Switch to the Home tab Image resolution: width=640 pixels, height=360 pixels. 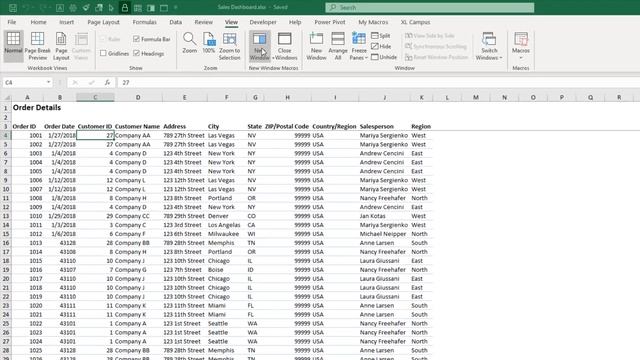(x=38, y=22)
